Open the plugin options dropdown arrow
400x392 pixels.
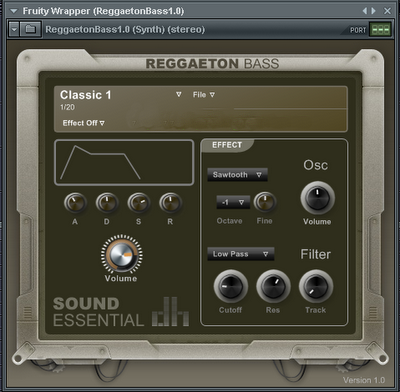(14, 29)
